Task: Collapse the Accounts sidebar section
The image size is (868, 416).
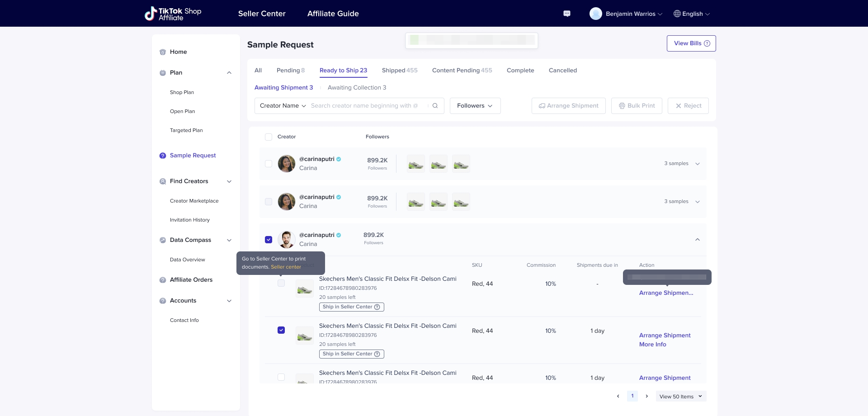Action: pyautogui.click(x=229, y=301)
